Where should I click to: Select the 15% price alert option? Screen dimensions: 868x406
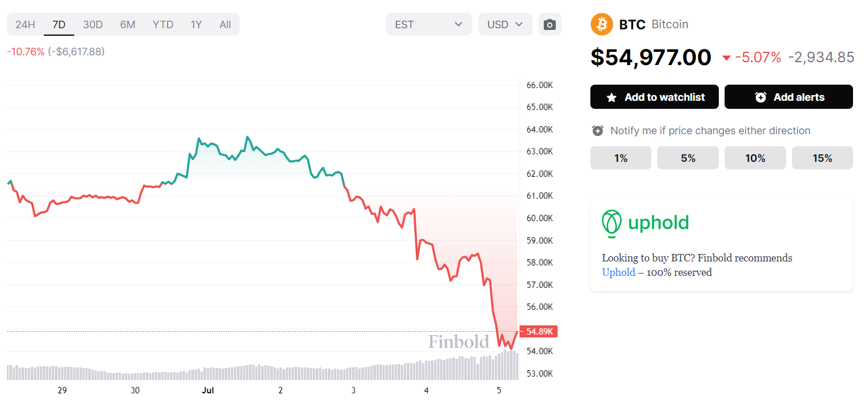[x=822, y=158]
